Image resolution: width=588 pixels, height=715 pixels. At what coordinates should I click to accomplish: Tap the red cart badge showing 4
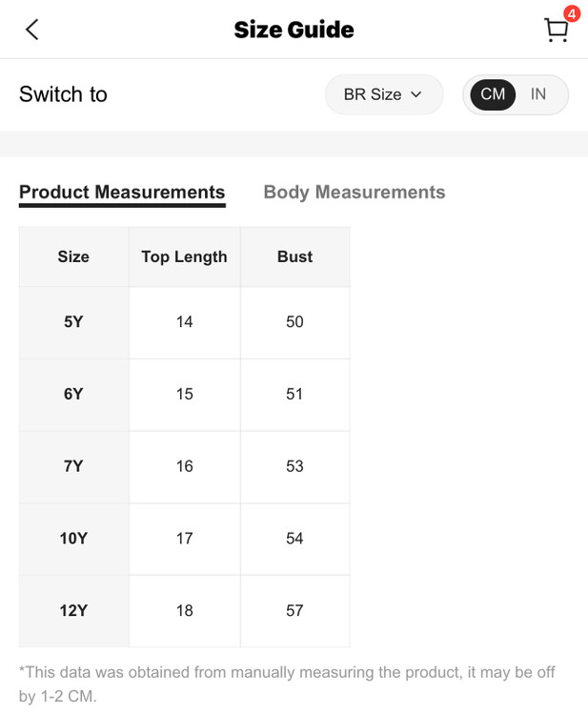pyautogui.click(x=572, y=13)
